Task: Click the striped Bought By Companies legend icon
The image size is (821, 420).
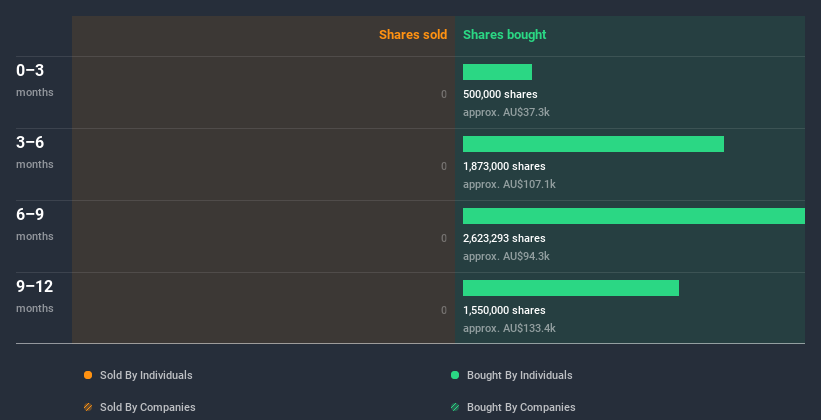Action: point(455,407)
